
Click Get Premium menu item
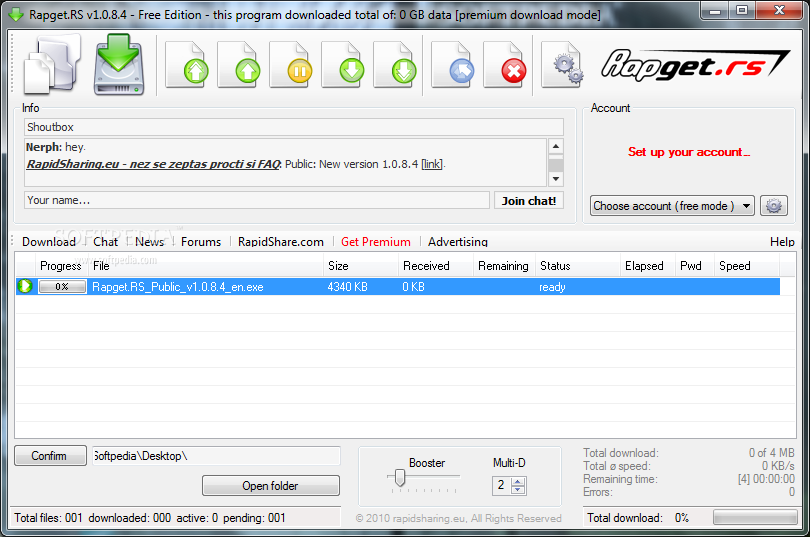point(376,242)
